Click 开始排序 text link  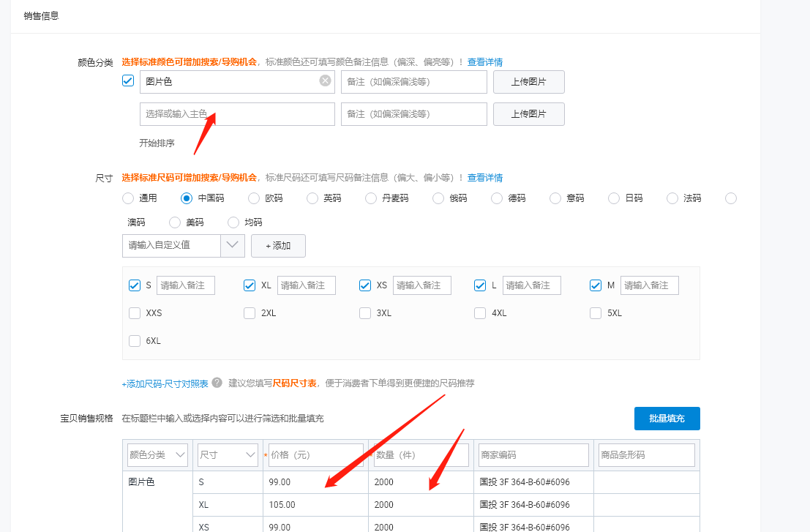(x=157, y=143)
